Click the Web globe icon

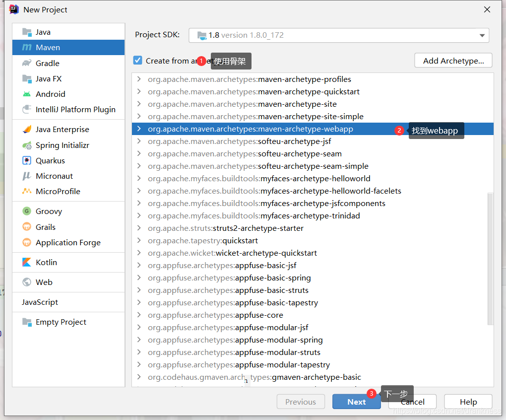(x=27, y=282)
